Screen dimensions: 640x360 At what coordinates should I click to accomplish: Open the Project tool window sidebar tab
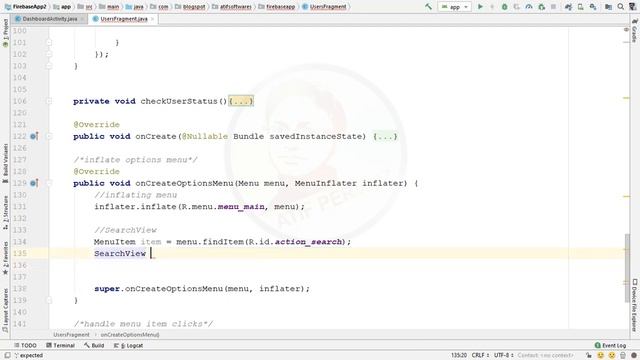[5, 33]
